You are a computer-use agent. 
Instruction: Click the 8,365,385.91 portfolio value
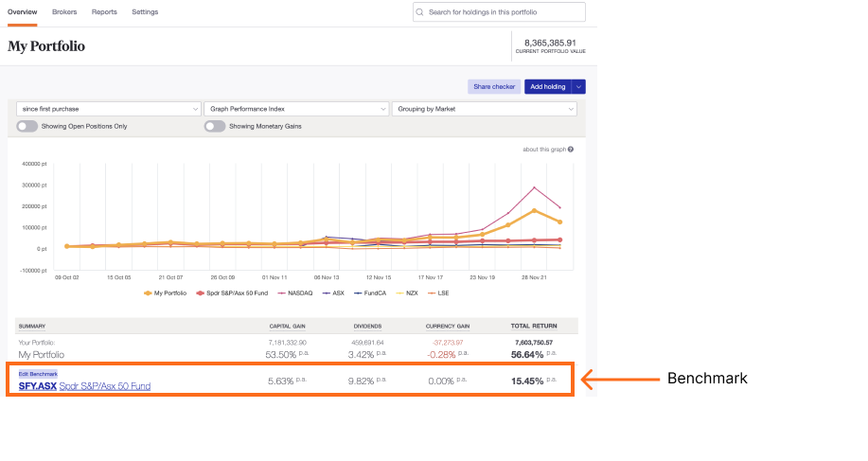click(550, 43)
